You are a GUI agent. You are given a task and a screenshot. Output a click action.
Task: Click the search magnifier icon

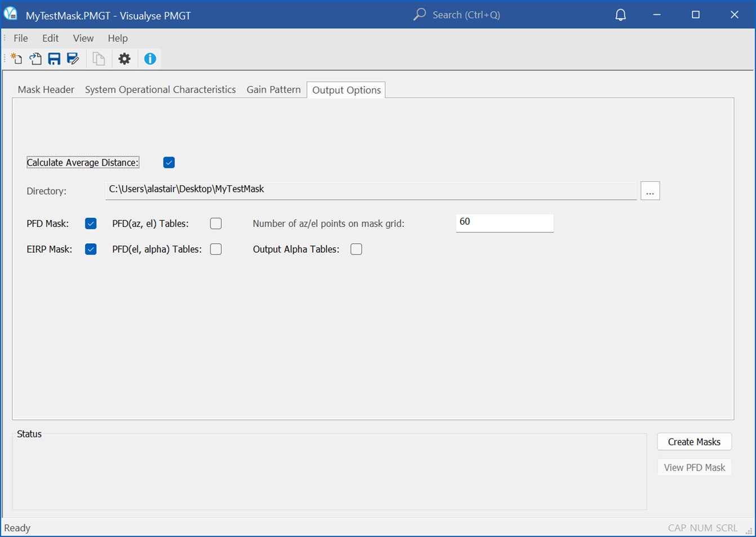point(420,15)
